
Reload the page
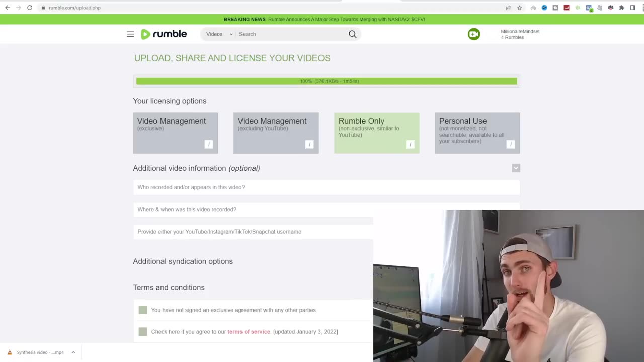pyautogui.click(x=30, y=8)
